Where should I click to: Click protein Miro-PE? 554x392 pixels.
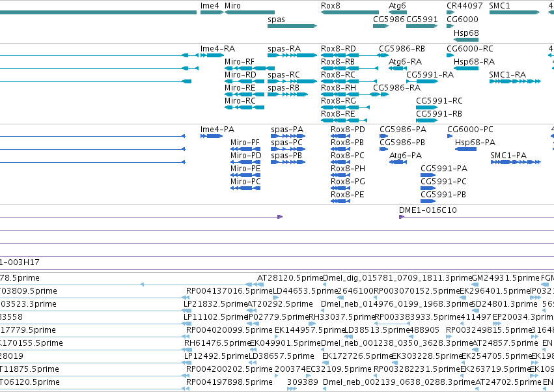click(245, 169)
